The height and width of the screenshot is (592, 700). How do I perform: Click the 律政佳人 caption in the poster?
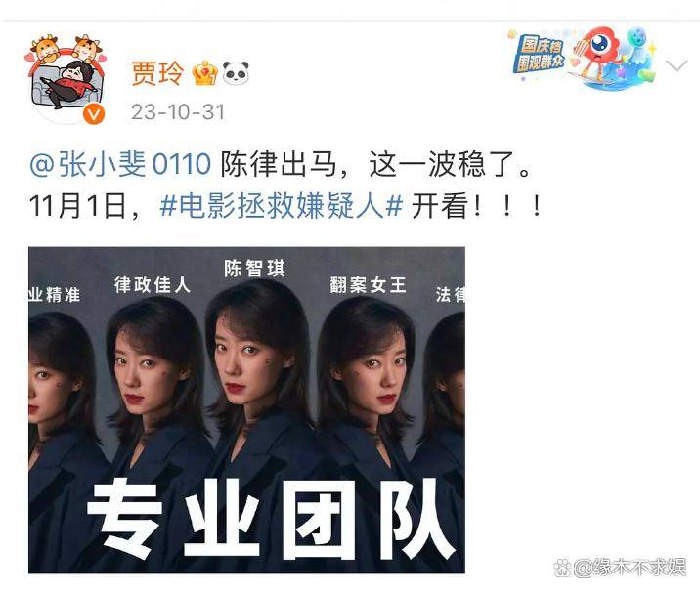[x=153, y=285]
